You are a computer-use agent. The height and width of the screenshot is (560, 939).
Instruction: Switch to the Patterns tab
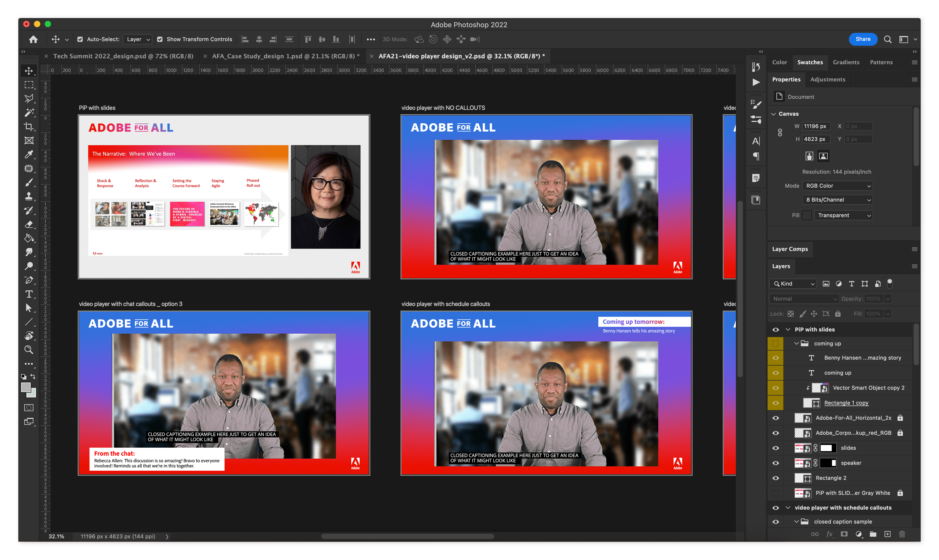coord(881,62)
